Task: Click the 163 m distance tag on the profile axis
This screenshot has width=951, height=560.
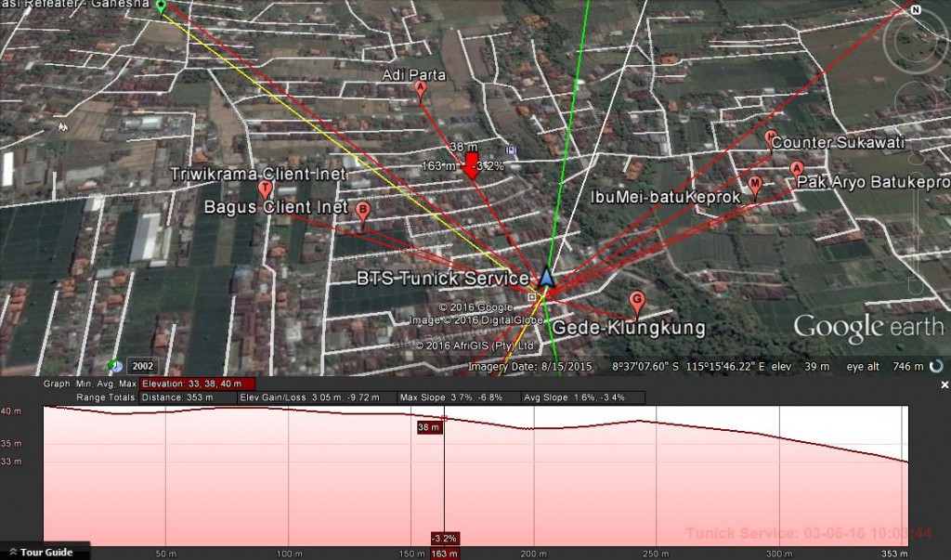Action: (x=445, y=553)
